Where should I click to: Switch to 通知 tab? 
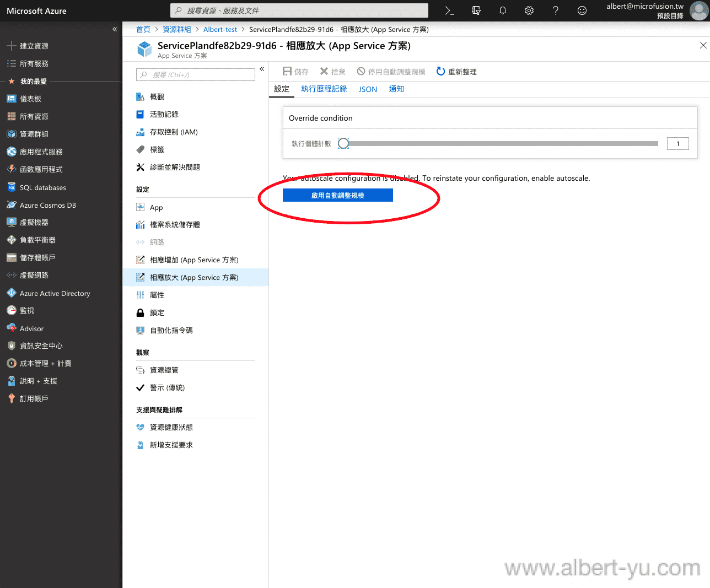(x=396, y=89)
